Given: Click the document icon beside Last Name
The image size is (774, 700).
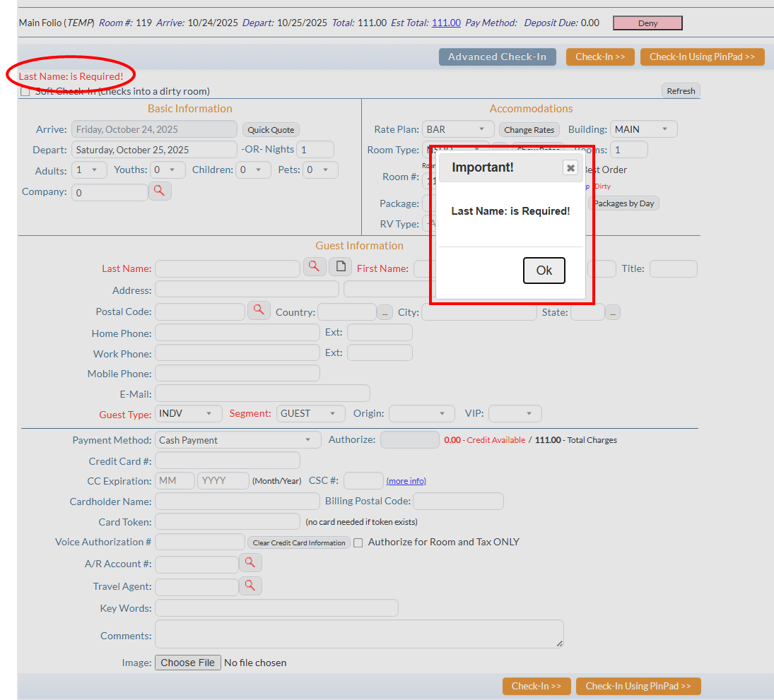Looking at the screenshot, I should (340, 266).
